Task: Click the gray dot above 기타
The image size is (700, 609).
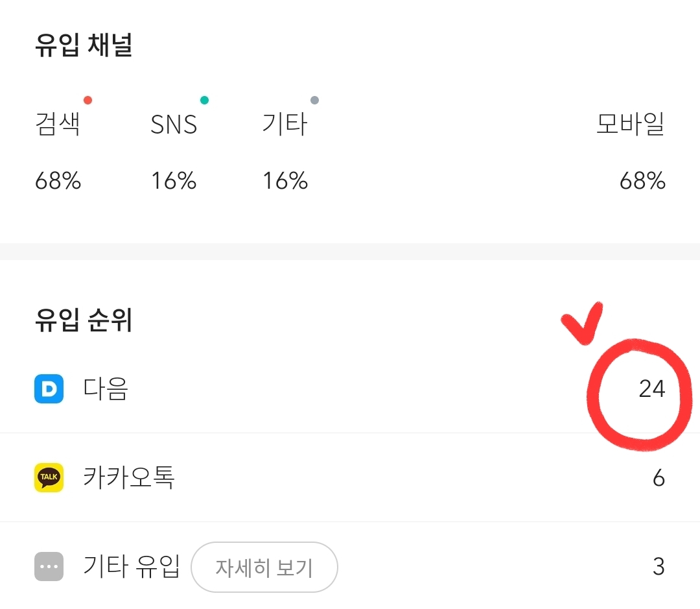Action: click(x=315, y=100)
